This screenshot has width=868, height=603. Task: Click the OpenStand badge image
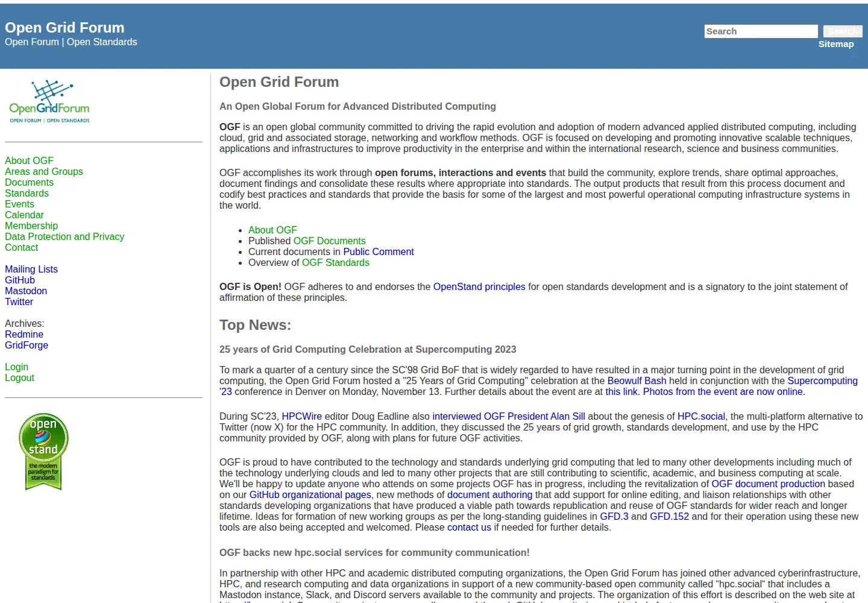(x=43, y=452)
